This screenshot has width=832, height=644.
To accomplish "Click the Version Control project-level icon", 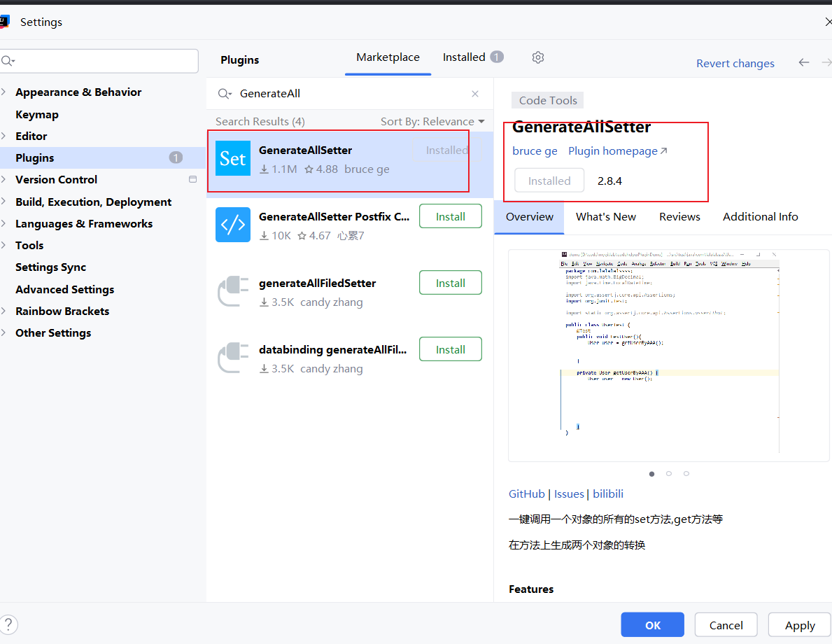I will (192, 179).
